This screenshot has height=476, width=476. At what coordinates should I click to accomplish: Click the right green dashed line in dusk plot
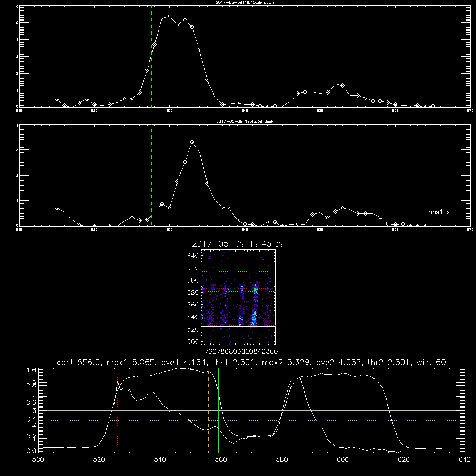[263, 175]
